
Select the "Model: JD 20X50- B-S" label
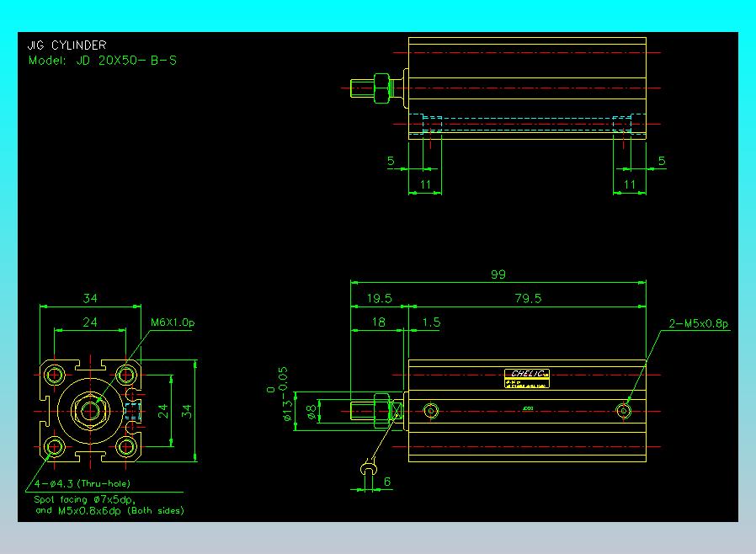tap(102, 61)
